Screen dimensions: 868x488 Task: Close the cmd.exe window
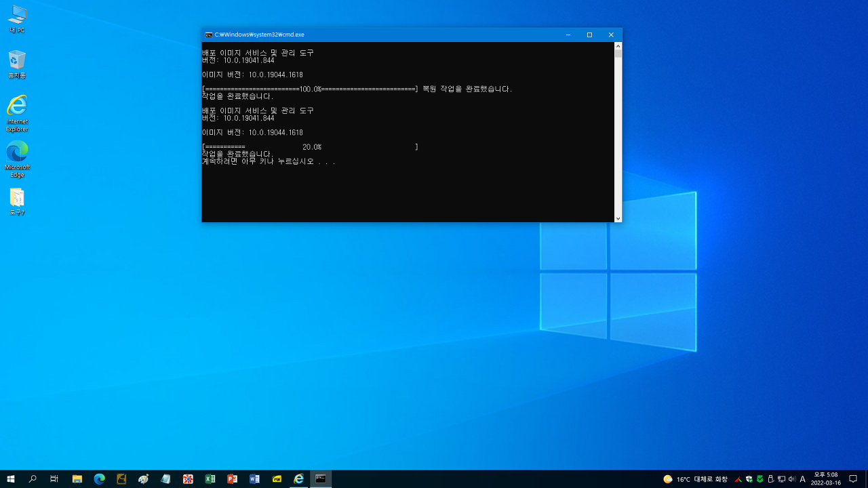[611, 35]
